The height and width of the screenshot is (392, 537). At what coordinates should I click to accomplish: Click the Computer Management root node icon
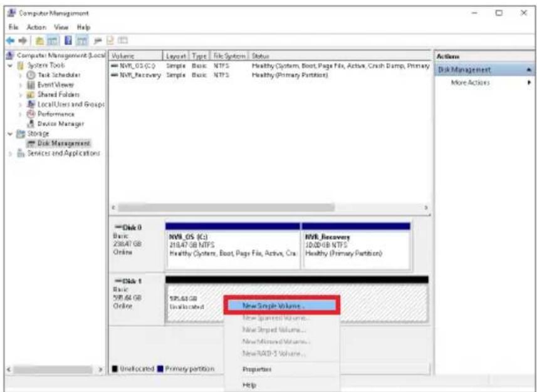point(11,56)
